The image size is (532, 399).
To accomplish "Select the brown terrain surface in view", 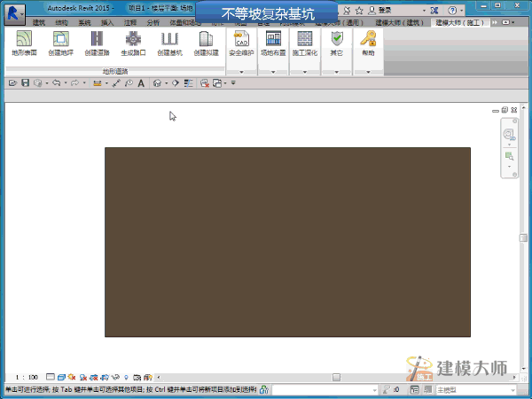I will [287, 242].
